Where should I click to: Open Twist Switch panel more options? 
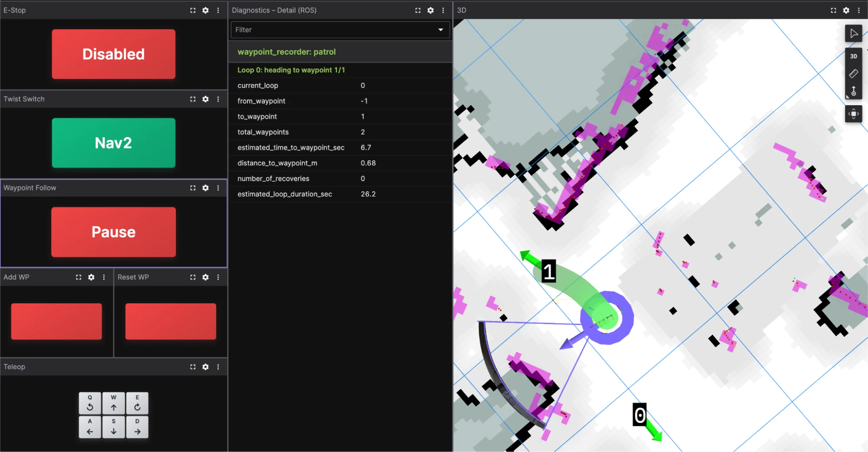[x=218, y=99]
